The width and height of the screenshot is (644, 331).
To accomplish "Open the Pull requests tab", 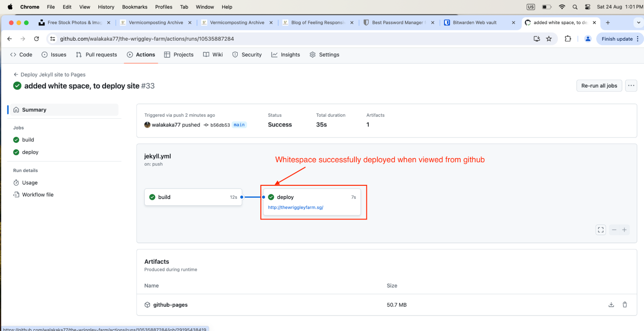I will [x=97, y=55].
